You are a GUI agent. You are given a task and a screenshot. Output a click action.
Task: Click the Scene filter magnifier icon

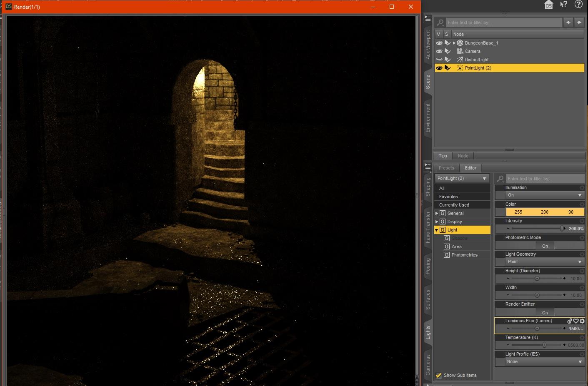[440, 22]
